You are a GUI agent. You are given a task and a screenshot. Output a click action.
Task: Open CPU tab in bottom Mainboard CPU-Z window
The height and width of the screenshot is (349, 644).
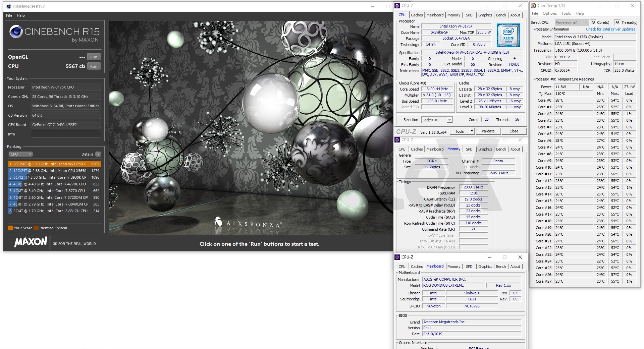(x=402, y=267)
